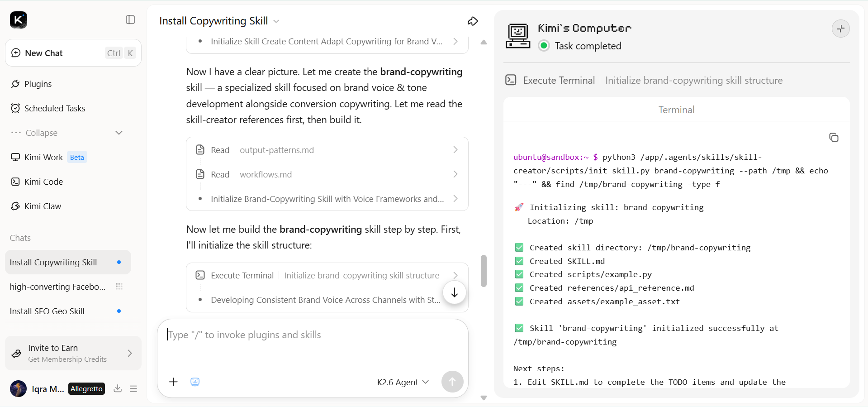
Task: Click the attachment plus icon in input box
Action: 173,382
